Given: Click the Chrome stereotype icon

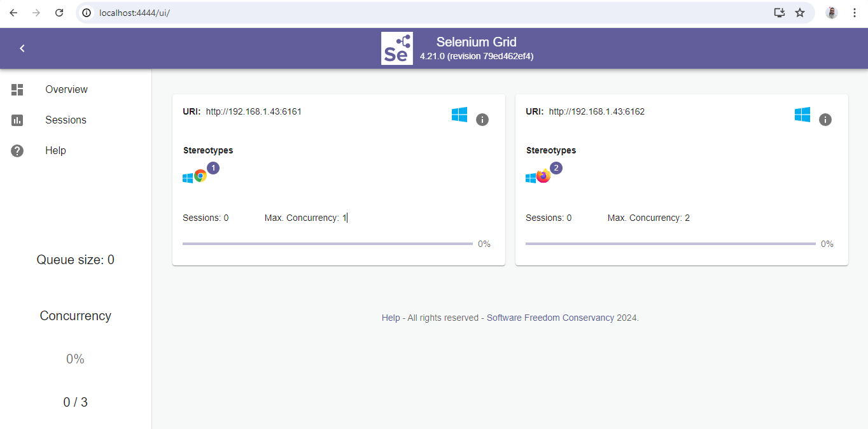Looking at the screenshot, I should point(200,176).
